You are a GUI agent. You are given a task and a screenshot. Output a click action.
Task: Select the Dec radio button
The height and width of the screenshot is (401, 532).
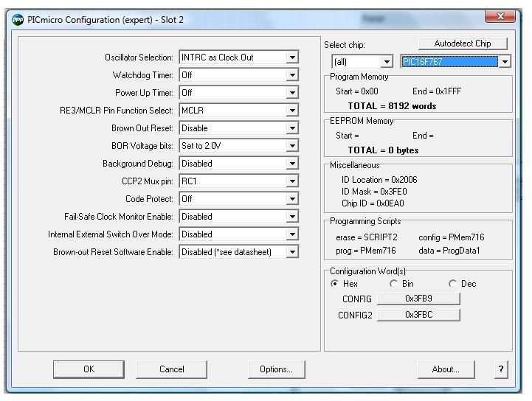point(452,283)
